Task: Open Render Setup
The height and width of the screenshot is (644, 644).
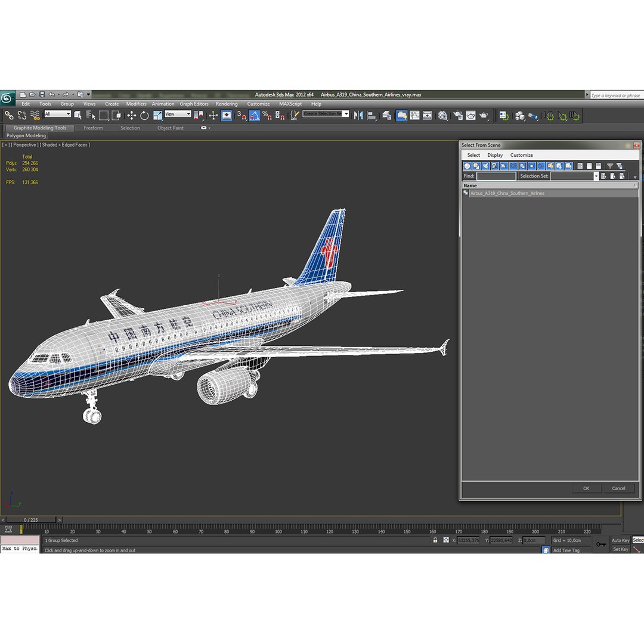Action: click(x=457, y=116)
